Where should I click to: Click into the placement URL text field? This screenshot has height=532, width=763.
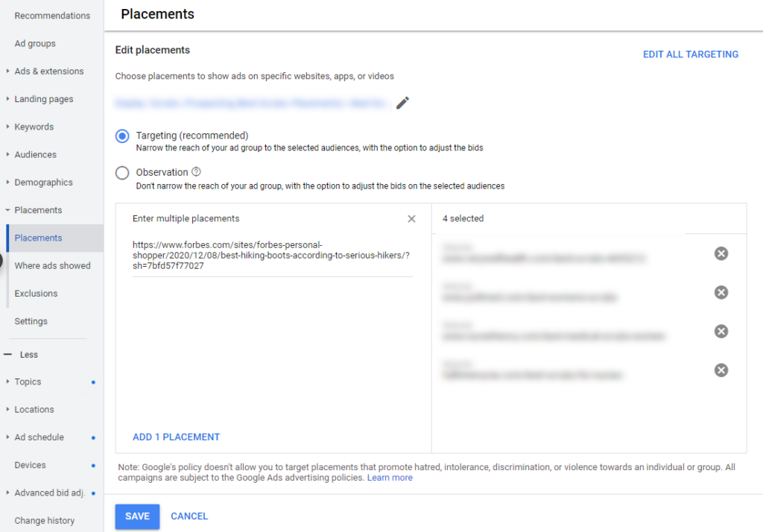[x=273, y=256]
